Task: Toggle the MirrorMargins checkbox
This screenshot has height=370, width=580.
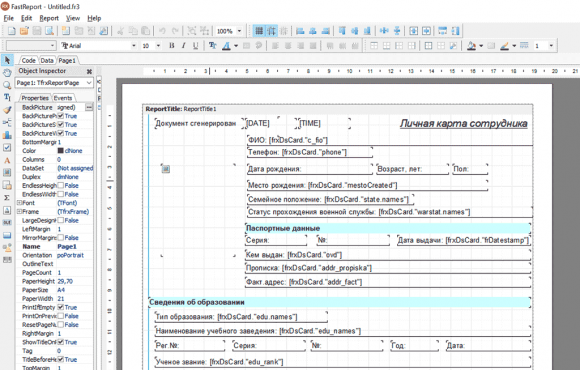Action: click(61, 238)
